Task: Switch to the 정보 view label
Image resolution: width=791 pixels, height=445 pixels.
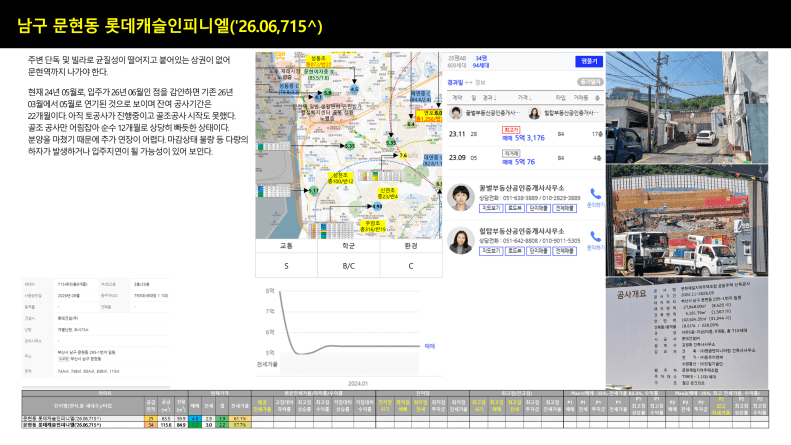Action: pos(480,82)
